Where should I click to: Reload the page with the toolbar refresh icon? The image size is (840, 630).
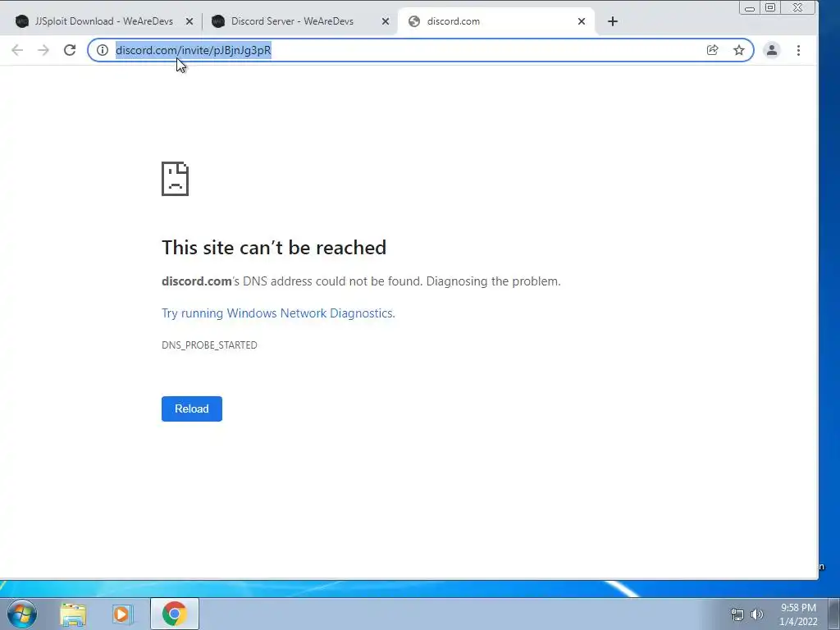(70, 50)
